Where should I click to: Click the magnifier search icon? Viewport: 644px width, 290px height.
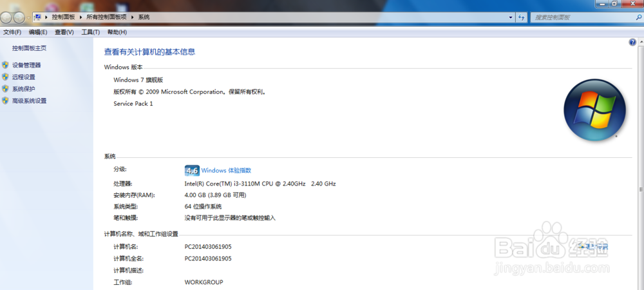(x=638, y=17)
